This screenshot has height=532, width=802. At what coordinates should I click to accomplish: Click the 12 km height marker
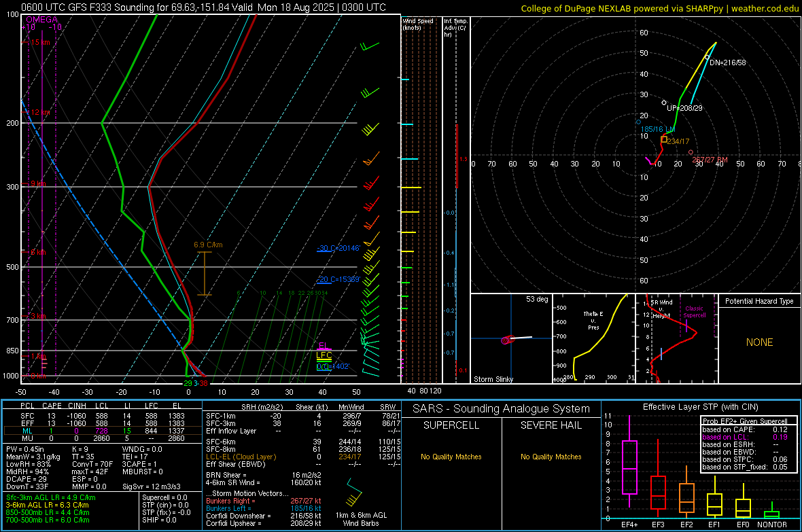point(40,112)
